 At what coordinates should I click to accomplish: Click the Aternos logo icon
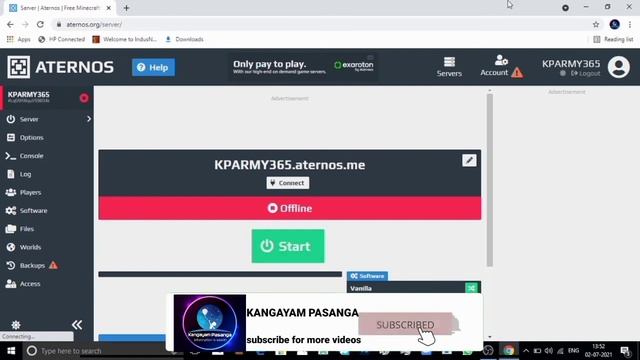pos(18,67)
